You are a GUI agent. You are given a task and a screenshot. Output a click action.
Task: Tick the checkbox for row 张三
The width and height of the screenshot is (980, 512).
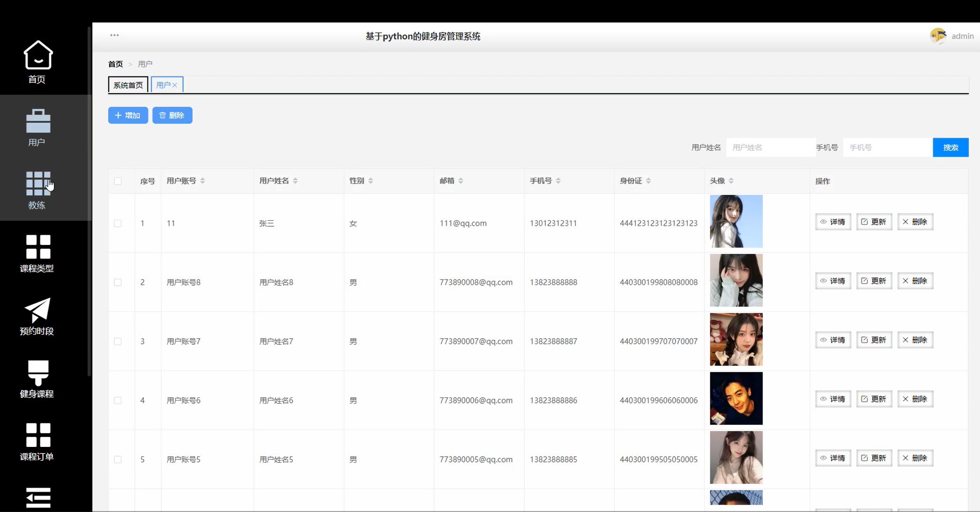pyautogui.click(x=118, y=223)
